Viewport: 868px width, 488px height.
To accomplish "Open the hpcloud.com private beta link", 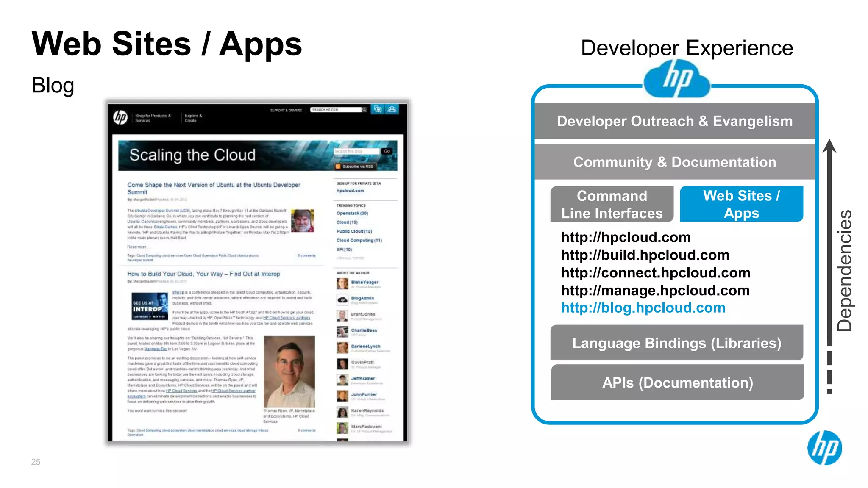I will pos(350,191).
